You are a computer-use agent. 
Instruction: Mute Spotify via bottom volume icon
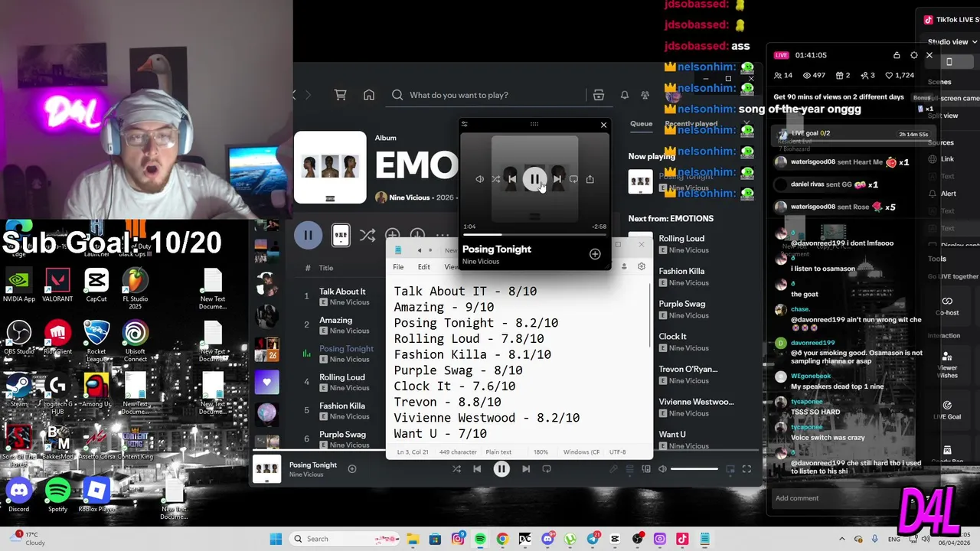(663, 469)
